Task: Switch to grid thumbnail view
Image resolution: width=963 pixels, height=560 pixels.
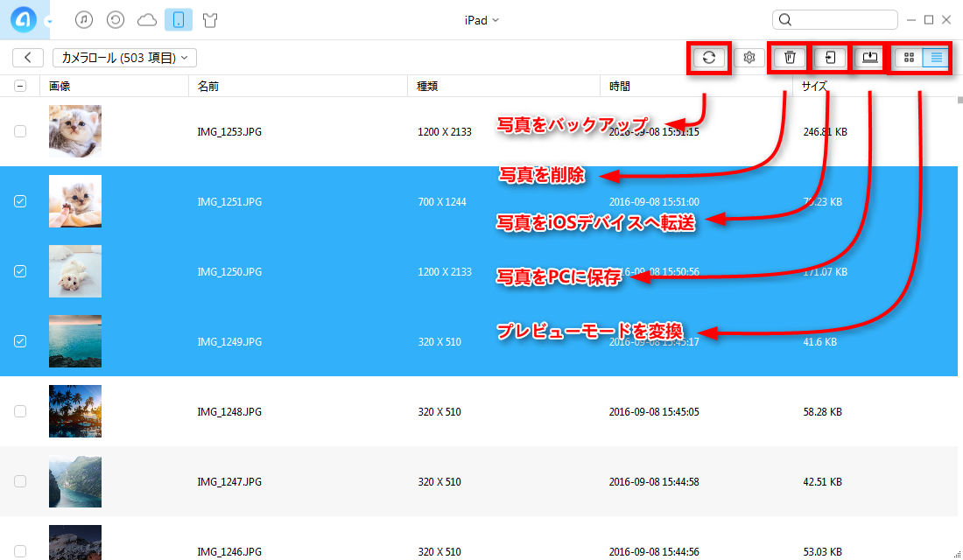Action: coord(909,58)
